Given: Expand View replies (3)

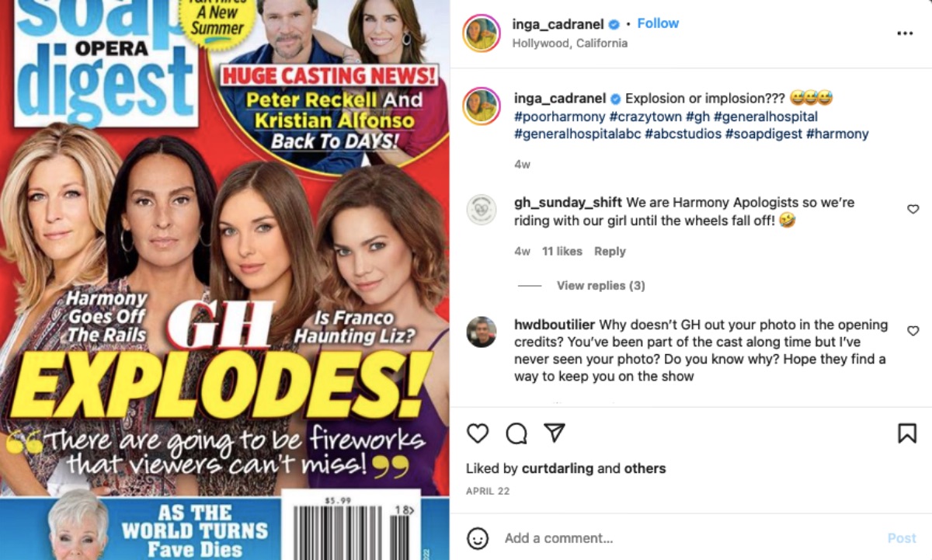Looking at the screenshot, I should [601, 286].
